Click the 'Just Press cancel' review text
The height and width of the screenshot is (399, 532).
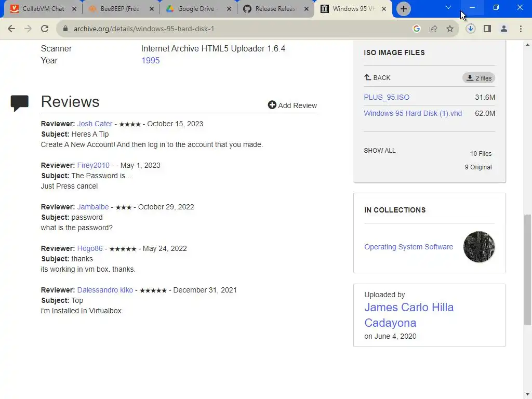coord(69,187)
